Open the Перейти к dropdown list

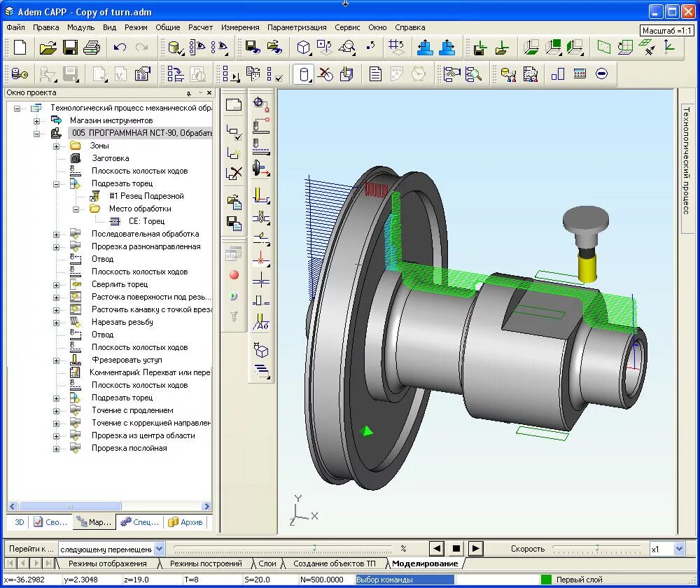pos(160,549)
